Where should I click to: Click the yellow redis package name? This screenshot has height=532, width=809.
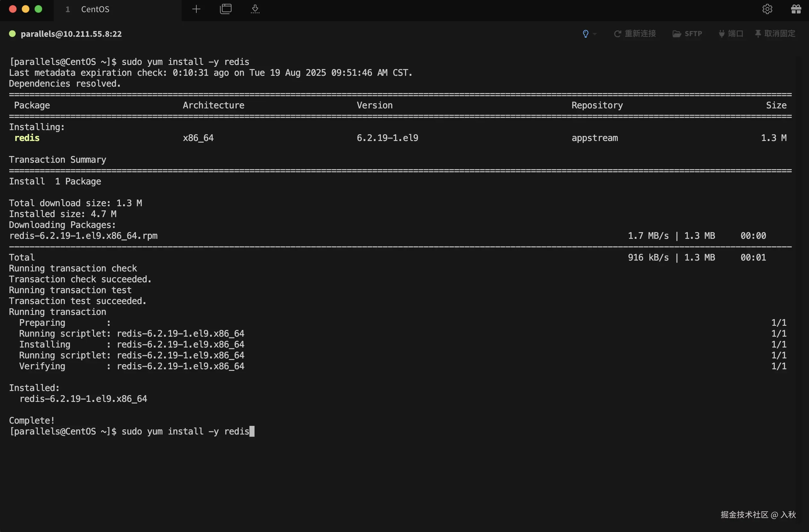tap(27, 138)
